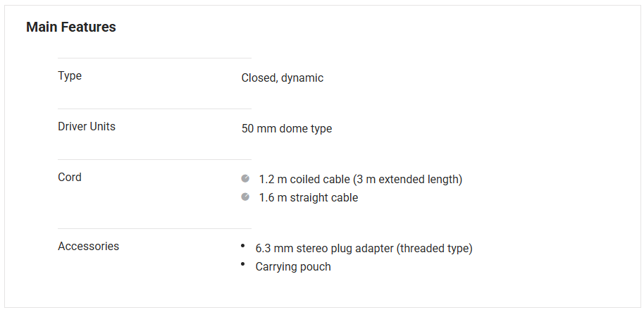644x310 pixels.
Task: Click the Main Features heading
Action: point(71,27)
